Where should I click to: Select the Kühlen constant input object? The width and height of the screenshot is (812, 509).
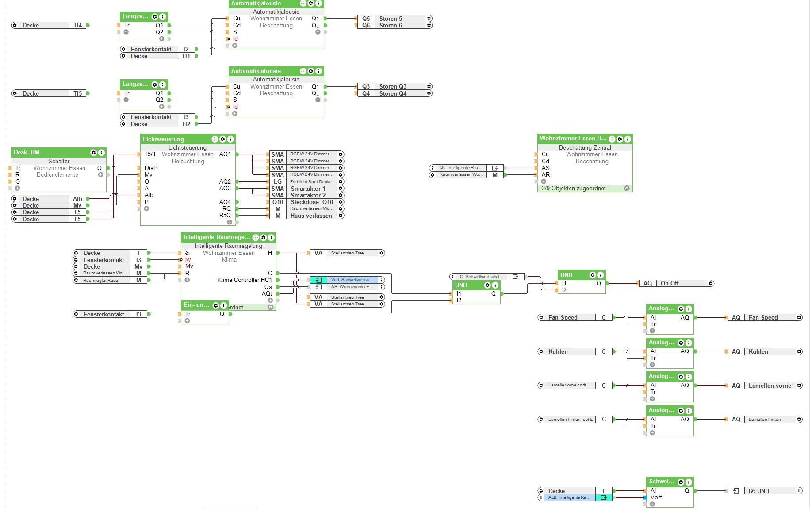575,351
